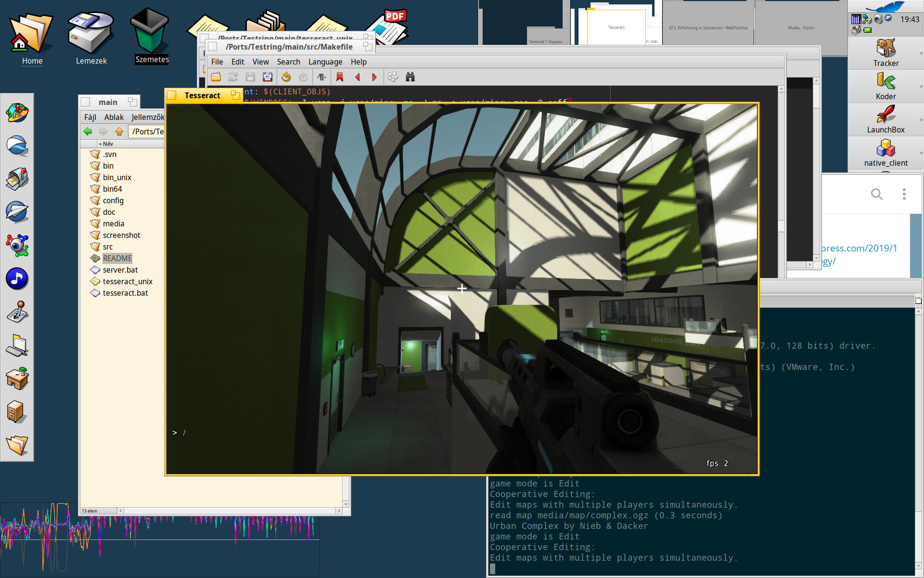The height and width of the screenshot is (578, 924).
Task: Open the Help menu in Koder
Action: pos(359,62)
